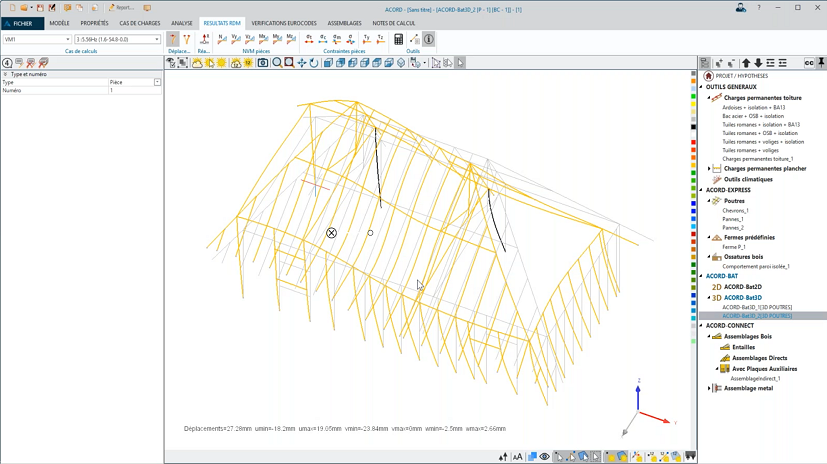Viewport: 827px width, 464px height.
Task: Select ACORD-Bat3D_1(3D POUTRES) in tree
Action: (756, 307)
